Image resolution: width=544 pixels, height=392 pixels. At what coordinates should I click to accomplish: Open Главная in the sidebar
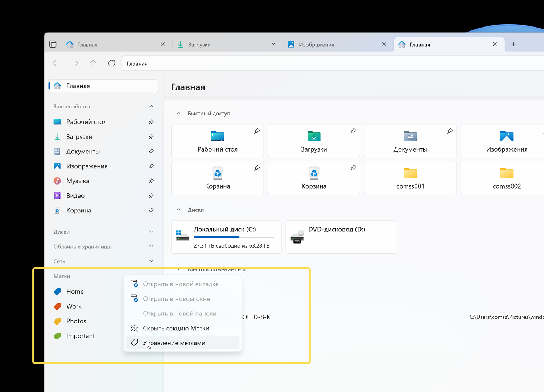[103, 86]
